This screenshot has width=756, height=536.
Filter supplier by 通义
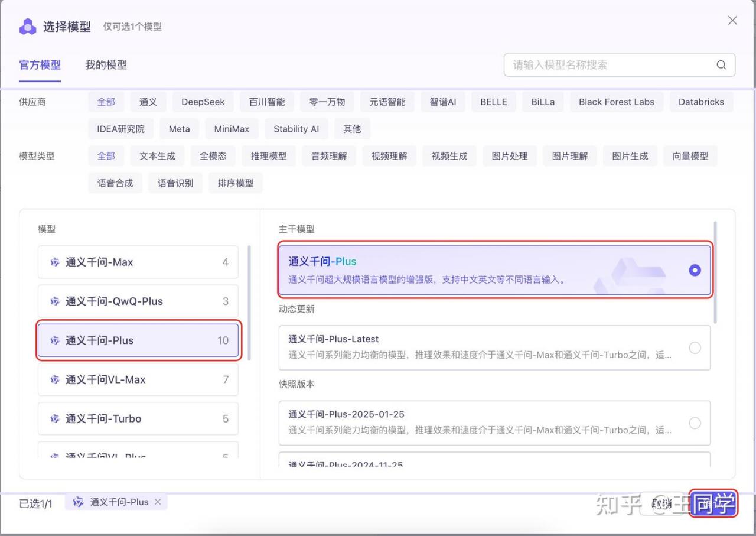pos(148,102)
